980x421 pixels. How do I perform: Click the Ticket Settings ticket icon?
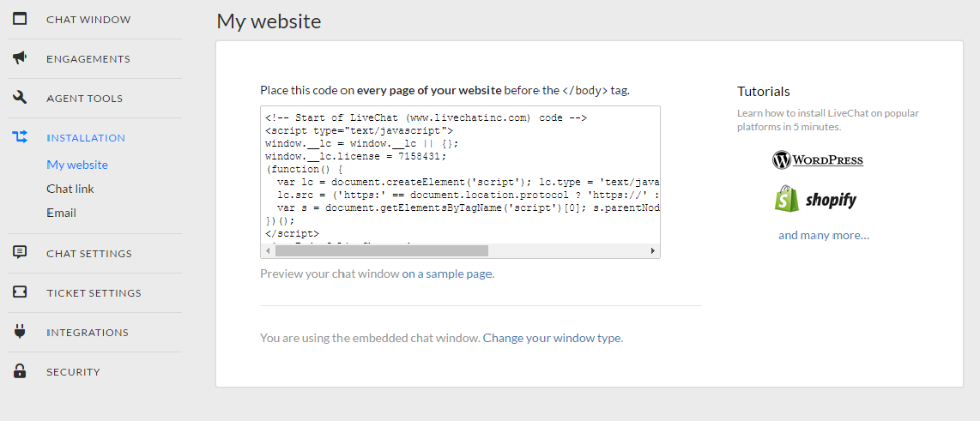coord(20,292)
